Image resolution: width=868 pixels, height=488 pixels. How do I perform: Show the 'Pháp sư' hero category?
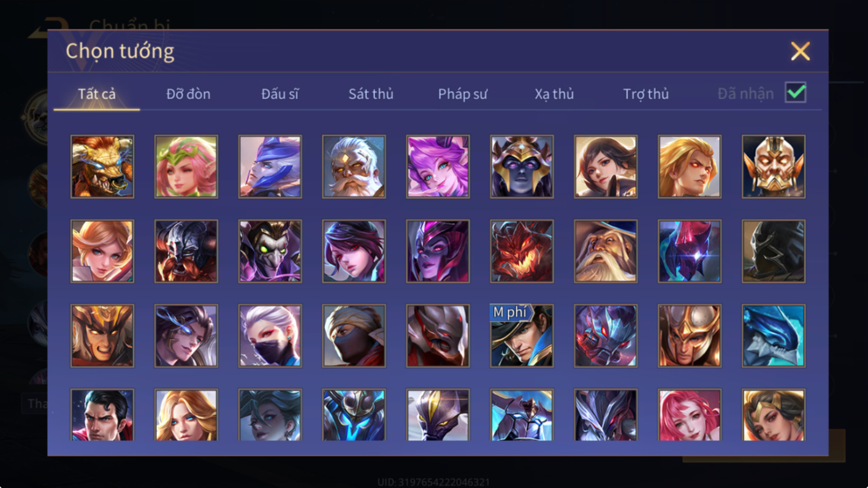(463, 94)
